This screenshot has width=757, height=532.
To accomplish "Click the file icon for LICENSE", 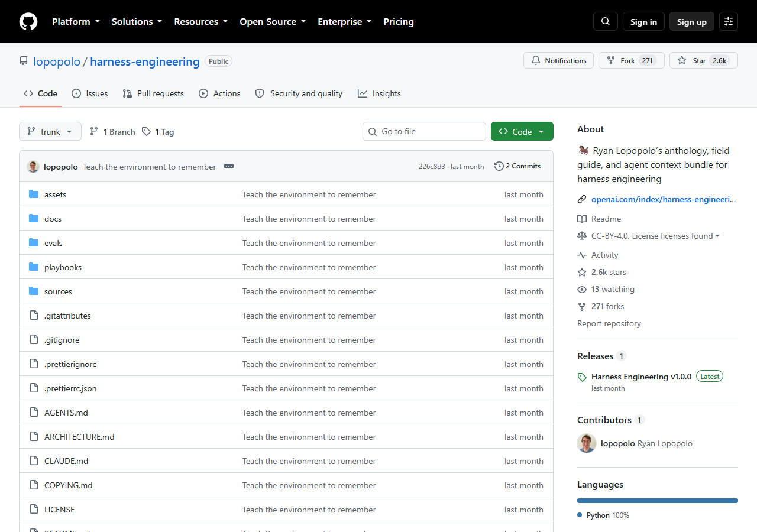I will pos(34,510).
